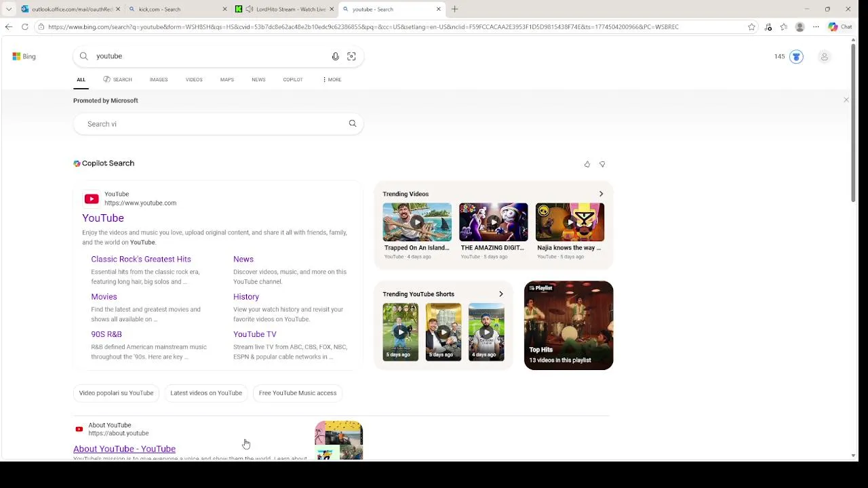Open the Bing account sign-in icon
868x488 pixels.
(x=825, y=57)
